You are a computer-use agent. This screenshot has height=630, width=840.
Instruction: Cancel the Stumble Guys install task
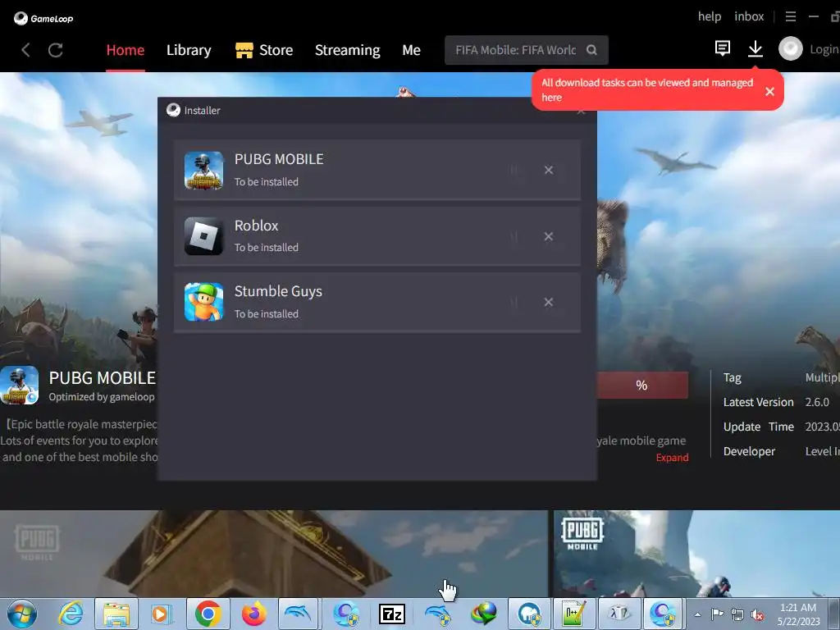(549, 302)
